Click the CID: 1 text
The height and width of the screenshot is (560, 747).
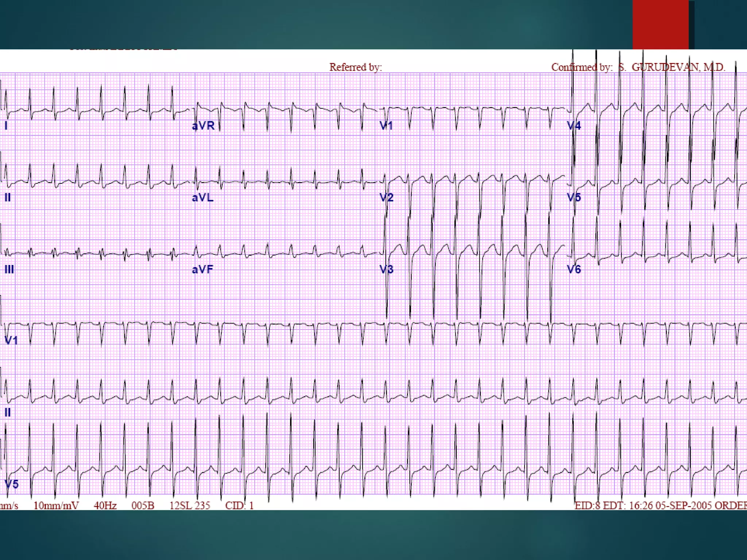coord(239,506)
